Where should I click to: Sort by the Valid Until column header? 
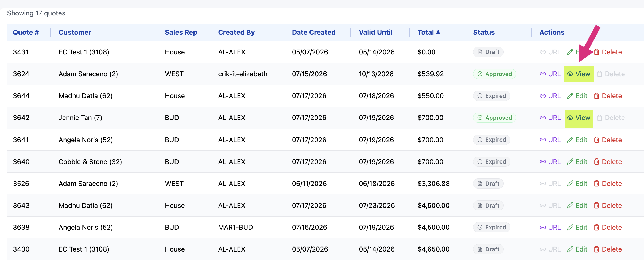[375, 32]
